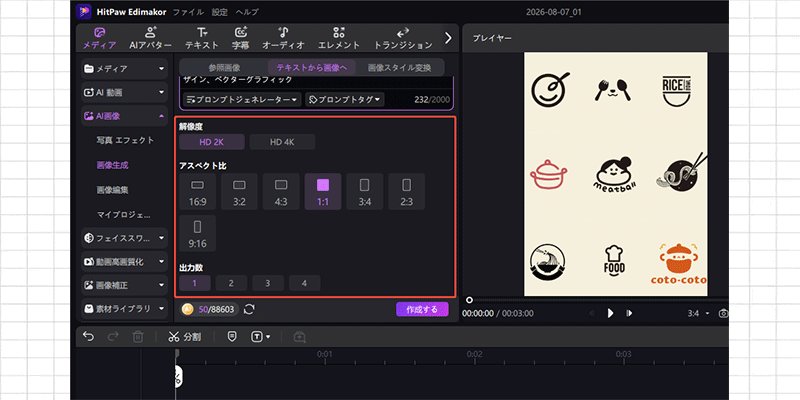Open the ヘルプ menu

[247, 12]
